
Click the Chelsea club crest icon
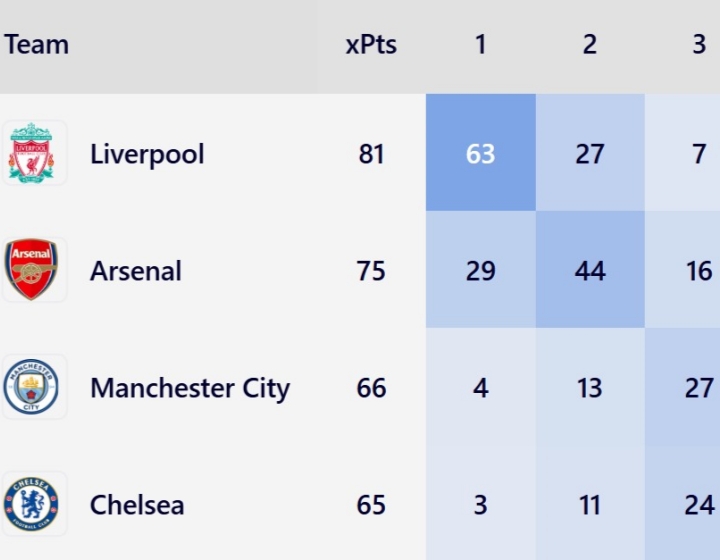[x=33, y=504]
